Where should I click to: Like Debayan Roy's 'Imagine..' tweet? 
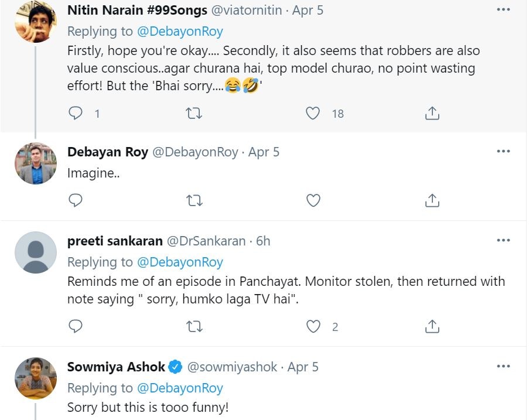pyautogui.click(x=313, y=200)
